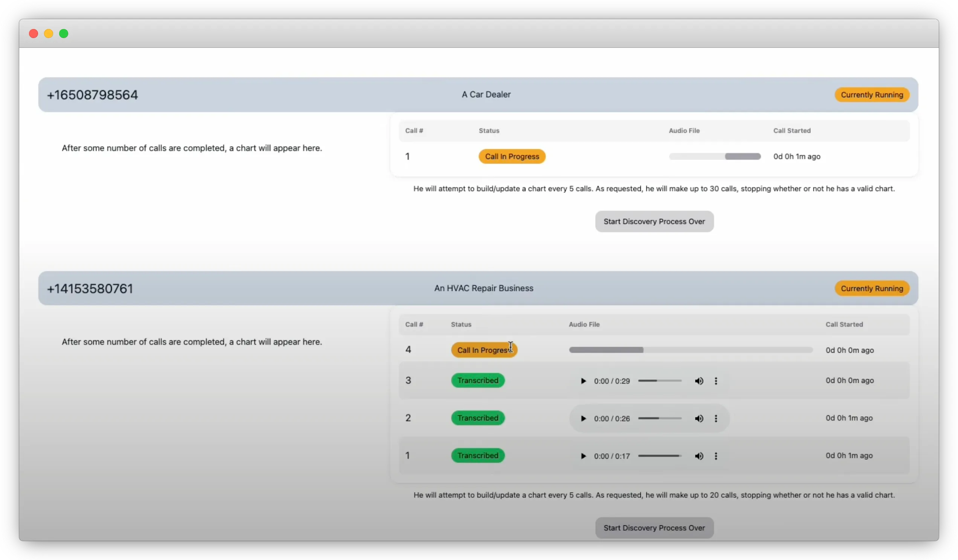
Task: Play the audio for call 1
Action: (583, 456)
